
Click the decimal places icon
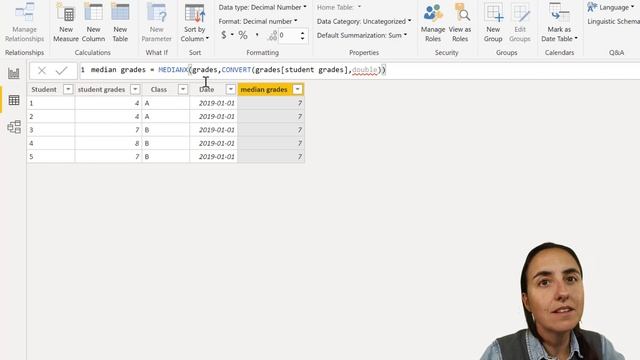tap(272, 36)
